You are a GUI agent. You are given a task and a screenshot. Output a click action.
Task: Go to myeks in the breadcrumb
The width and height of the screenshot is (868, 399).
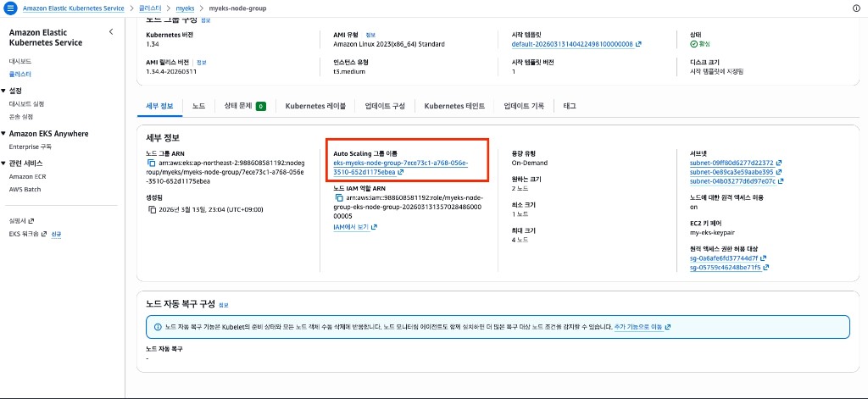click(185, 8)
